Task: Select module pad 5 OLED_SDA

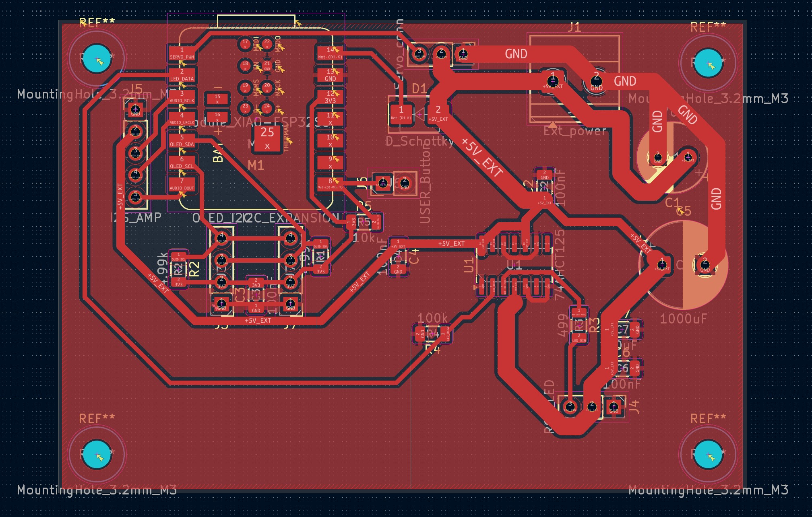Action: point(182,140)
